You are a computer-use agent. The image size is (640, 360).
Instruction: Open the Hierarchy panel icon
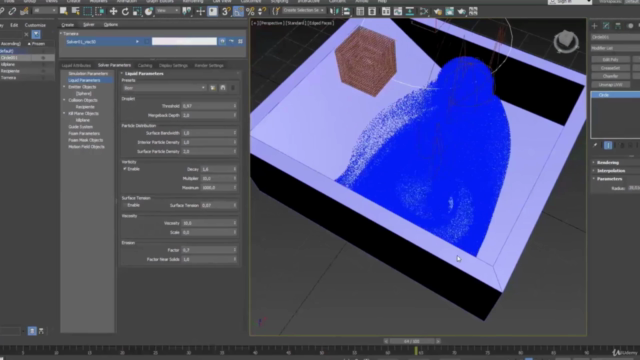point(618,26)
